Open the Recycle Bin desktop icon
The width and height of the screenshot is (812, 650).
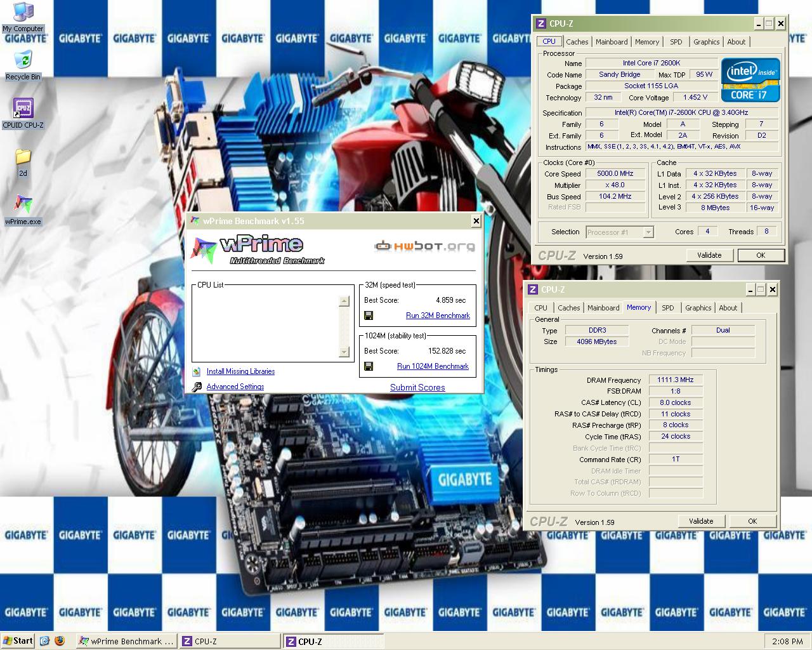pos(23,65)
